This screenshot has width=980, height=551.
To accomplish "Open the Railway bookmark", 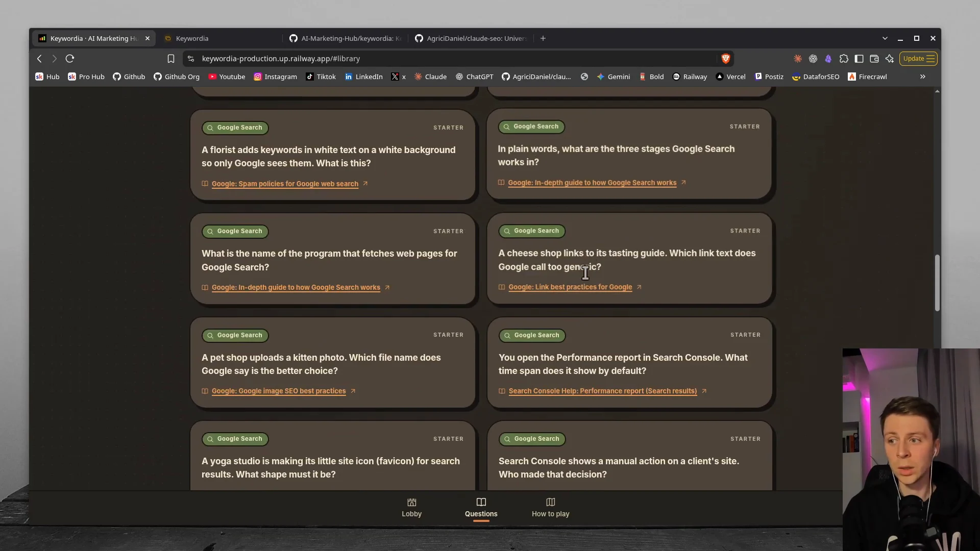I will [x=690, y=77].
